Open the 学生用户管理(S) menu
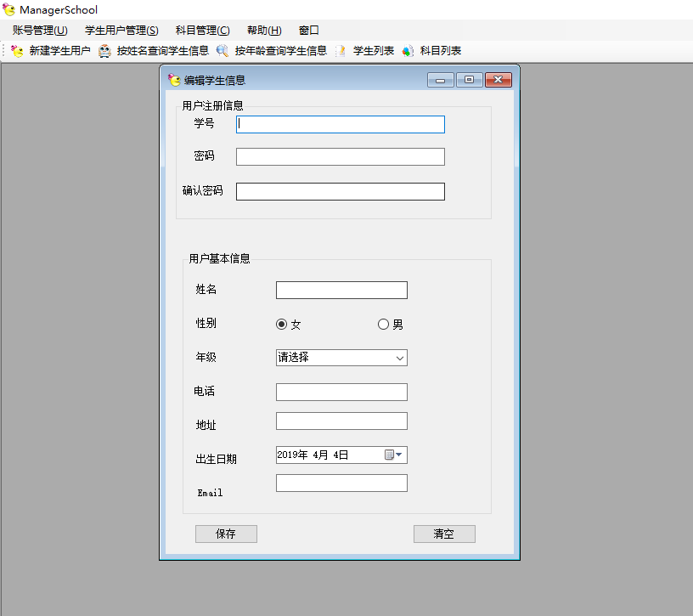Viewport: 693px width, 616px height. pyautogui.click(x=121, y=31)
